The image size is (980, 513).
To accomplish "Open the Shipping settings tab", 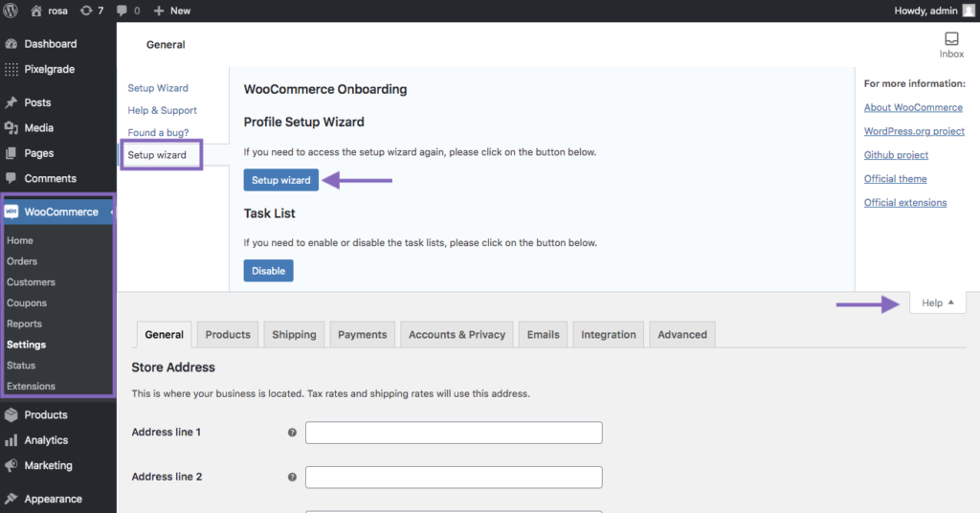I will pos(294,334).
